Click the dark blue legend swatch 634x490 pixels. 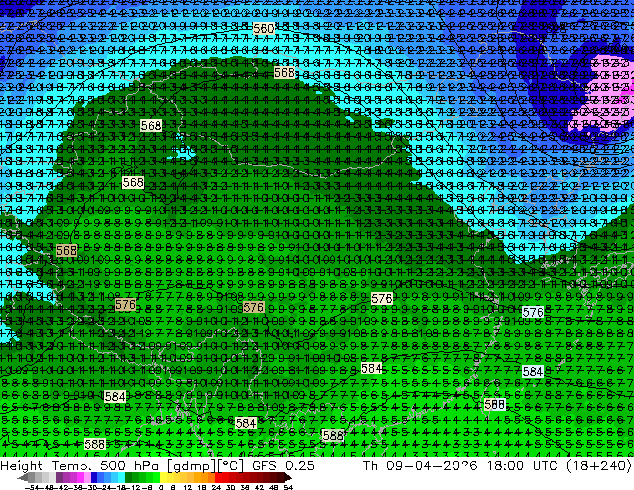94,478
